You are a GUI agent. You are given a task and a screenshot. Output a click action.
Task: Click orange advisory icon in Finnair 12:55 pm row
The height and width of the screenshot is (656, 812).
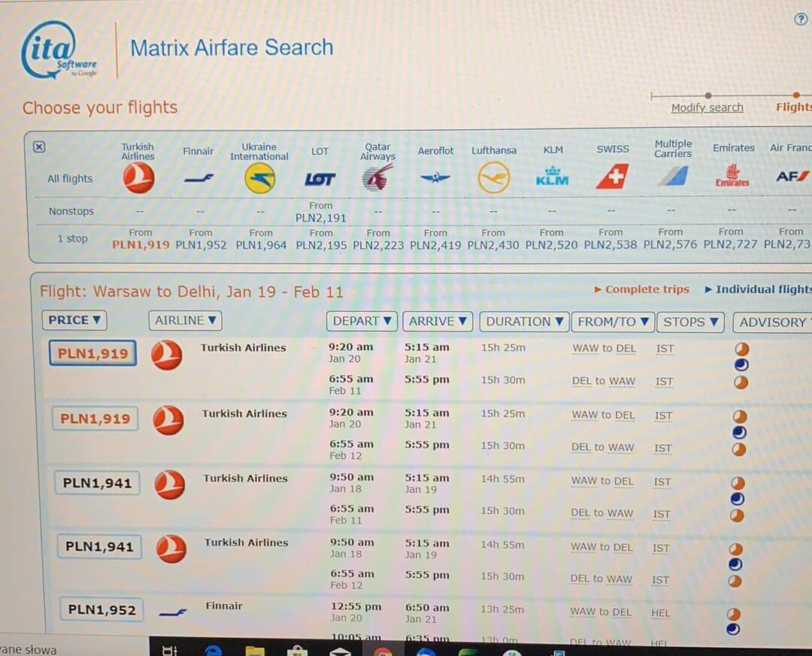pos(733,614)
